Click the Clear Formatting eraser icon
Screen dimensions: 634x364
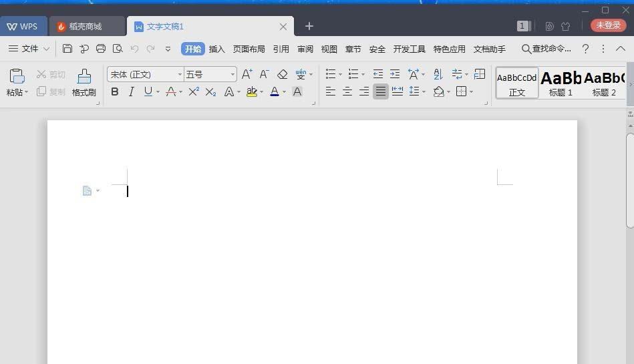(x=282, y=74)
